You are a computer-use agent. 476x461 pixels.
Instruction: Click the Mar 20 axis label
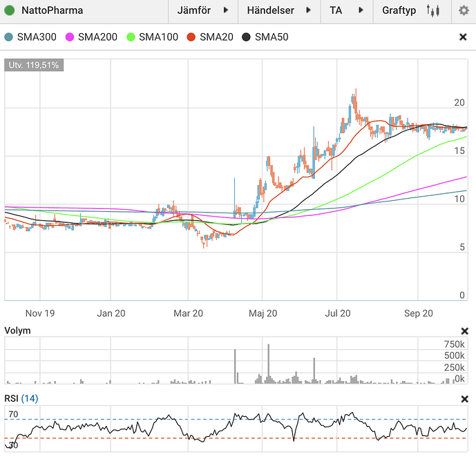[x=188, y=313]
